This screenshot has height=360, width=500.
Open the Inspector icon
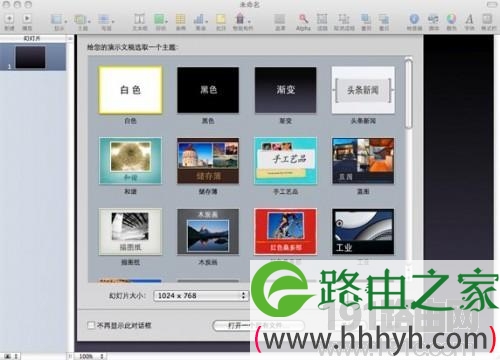(414, 19)
